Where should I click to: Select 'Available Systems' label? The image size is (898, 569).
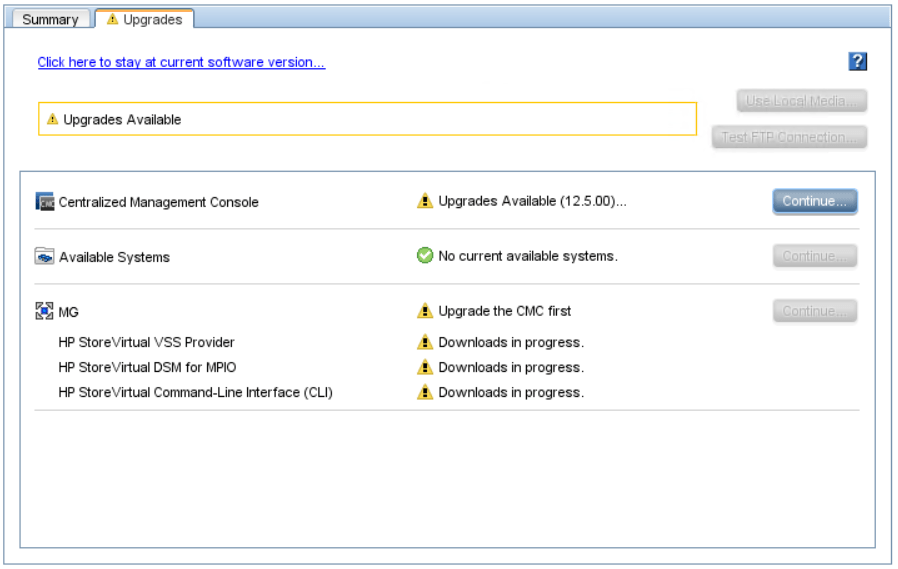point(115,257)
